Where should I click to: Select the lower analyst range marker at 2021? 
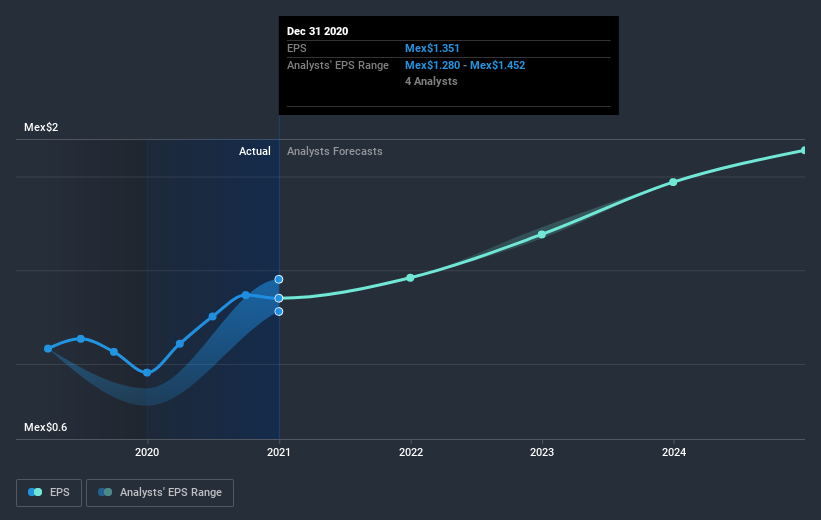(279, 312)
